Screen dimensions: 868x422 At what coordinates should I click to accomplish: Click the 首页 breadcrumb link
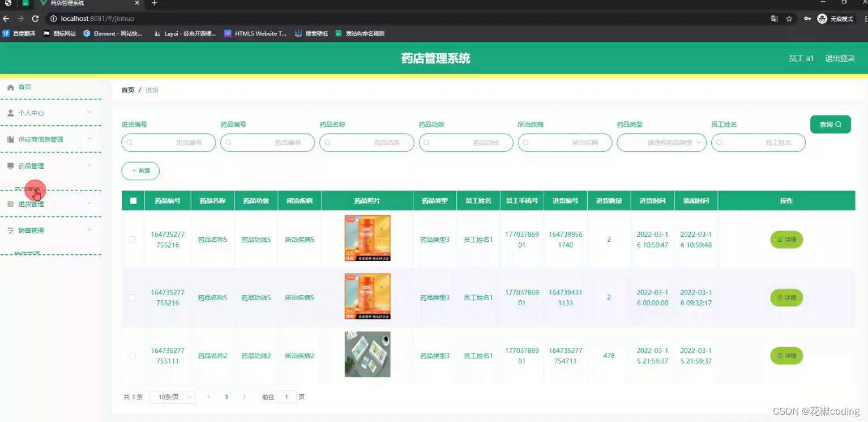point(128,90)
